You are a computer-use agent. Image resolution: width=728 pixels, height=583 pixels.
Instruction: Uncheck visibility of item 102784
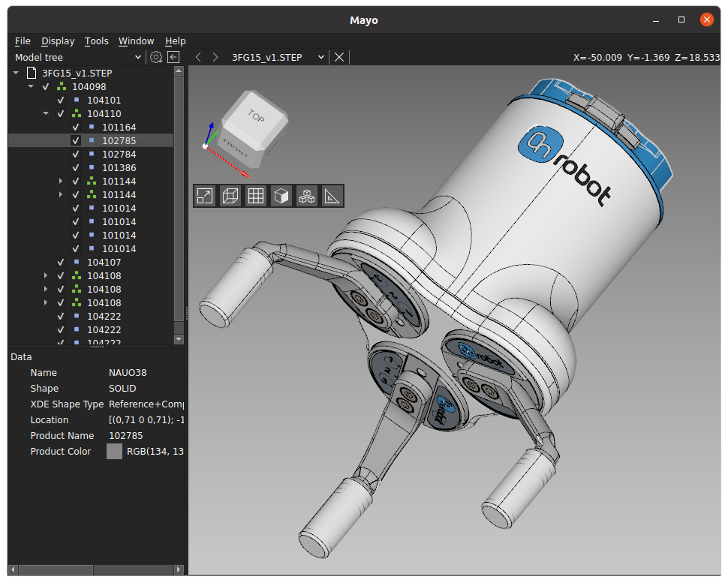point(74,154)
